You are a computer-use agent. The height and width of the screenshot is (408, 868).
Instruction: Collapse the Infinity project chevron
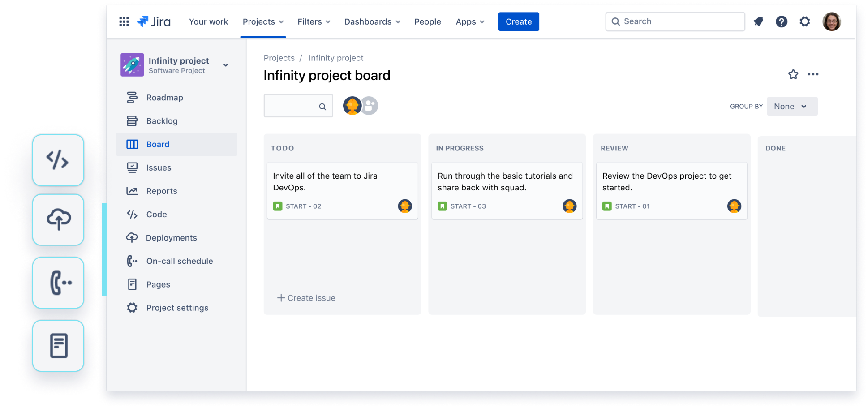tap(226, 65)
